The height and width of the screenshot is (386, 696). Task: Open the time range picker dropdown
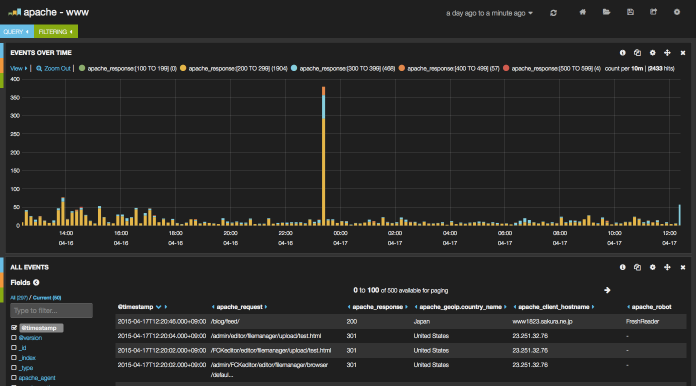(x=489, y=13)
